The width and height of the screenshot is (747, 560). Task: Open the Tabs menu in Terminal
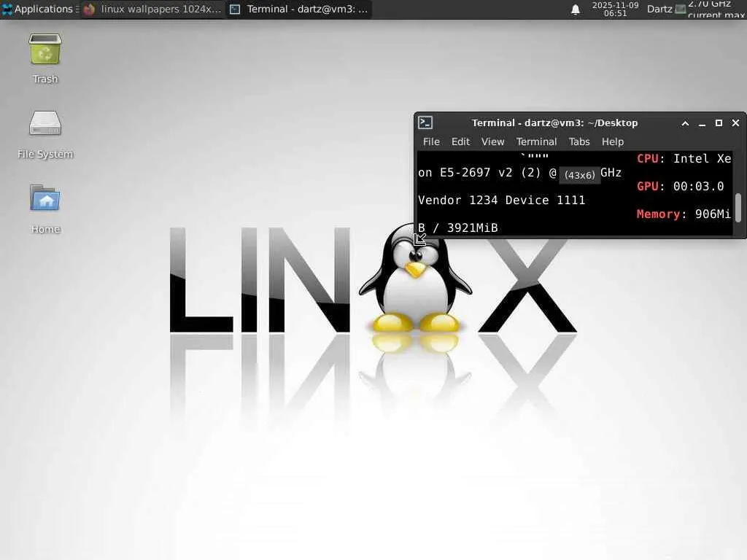click(x=578, y=142)
